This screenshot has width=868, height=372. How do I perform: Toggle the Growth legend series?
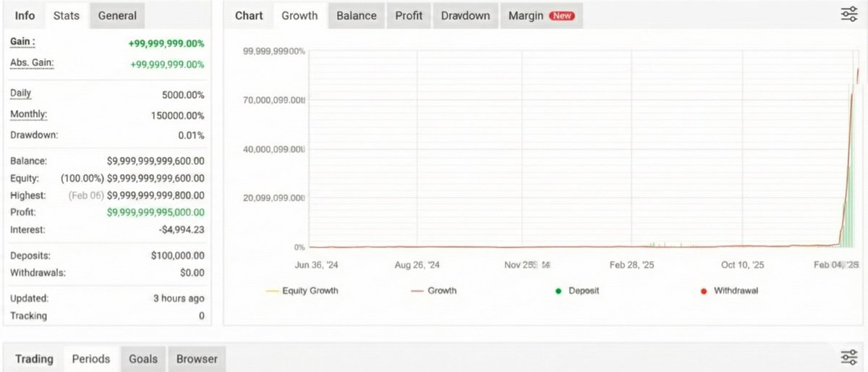point(433,291)
